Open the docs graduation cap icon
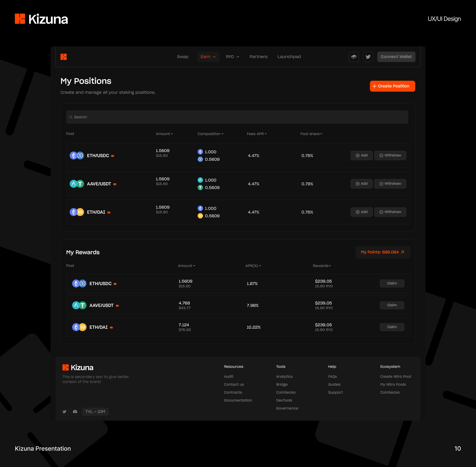This screenshot has width=476, height=467. point(354,57)
